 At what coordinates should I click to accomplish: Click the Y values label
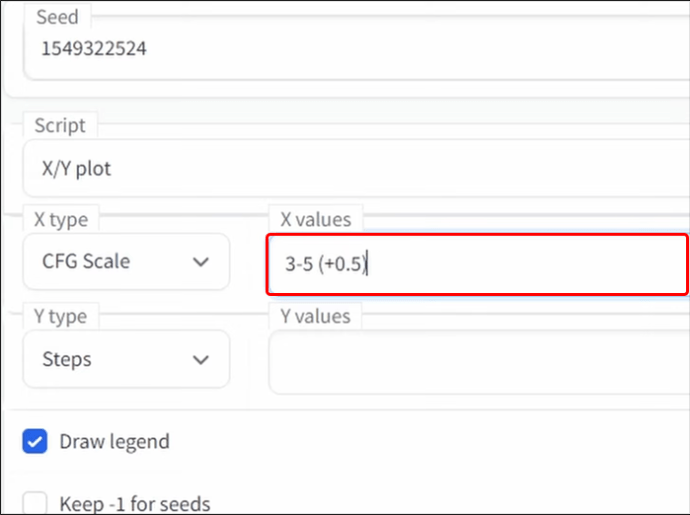click(x=314, y=316)
